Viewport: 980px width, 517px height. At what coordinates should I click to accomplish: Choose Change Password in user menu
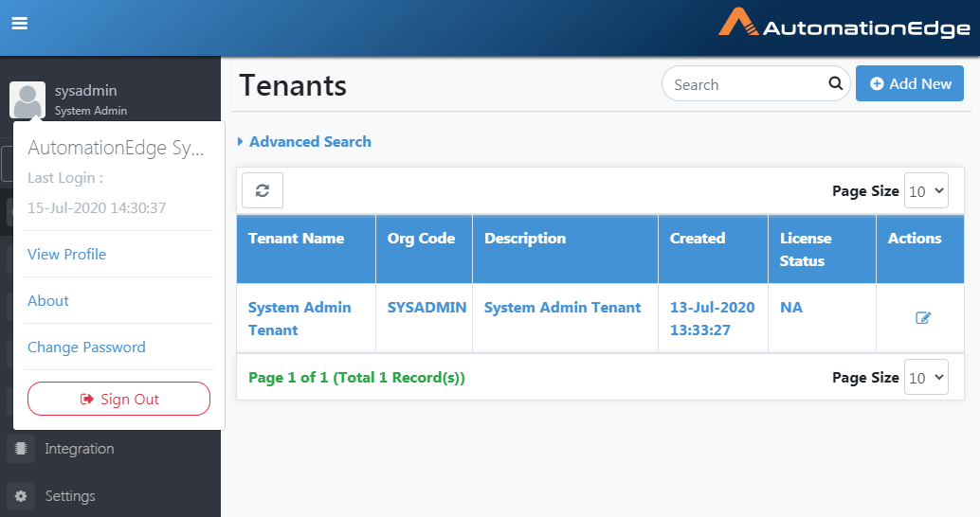(x=86, y=348)
